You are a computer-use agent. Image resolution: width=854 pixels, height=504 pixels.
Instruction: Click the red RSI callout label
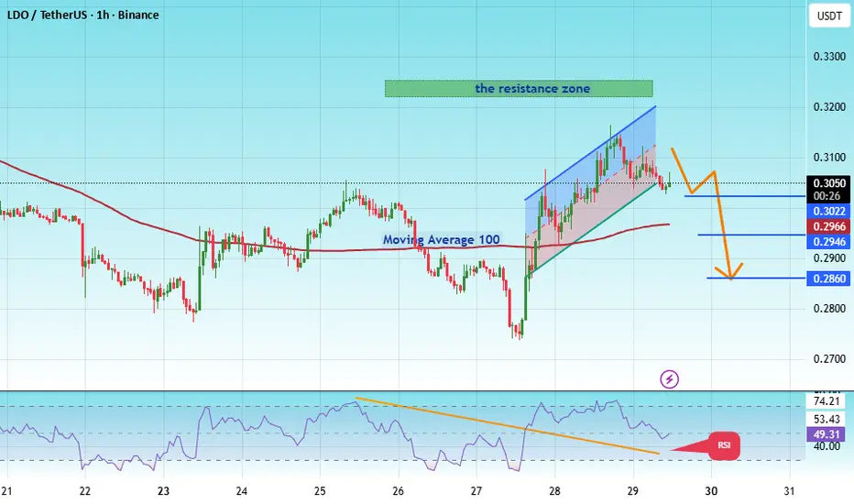pyautogui.click(x=724, y=445)
